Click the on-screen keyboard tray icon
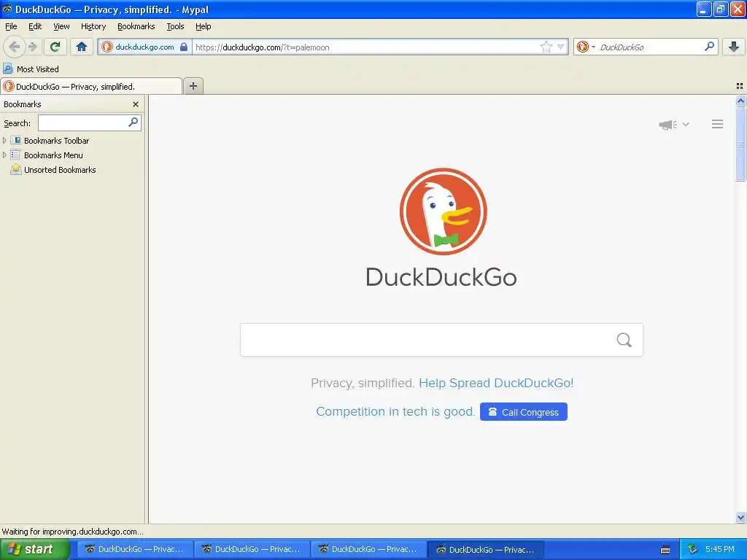Viewport: 747px width, 560px height. (x=665, y=550)
